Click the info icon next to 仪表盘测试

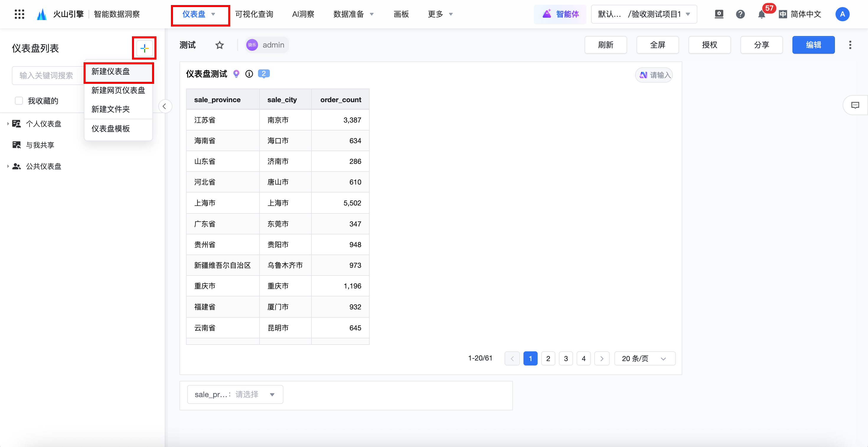249,74
